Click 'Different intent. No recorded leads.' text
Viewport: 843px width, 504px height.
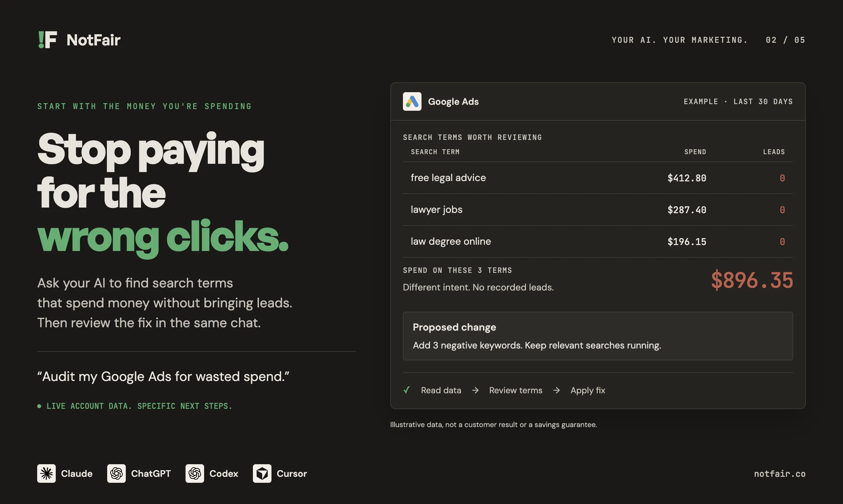(x=478, y=287)
